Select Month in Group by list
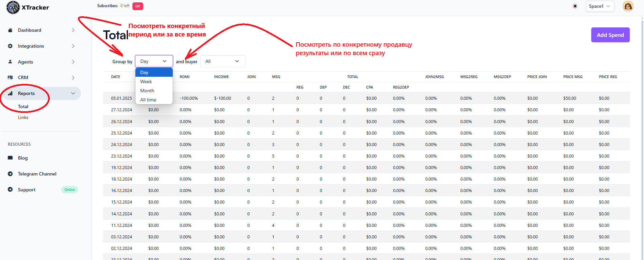The width and height of the screenshot is (644, 260). [147, 91]
